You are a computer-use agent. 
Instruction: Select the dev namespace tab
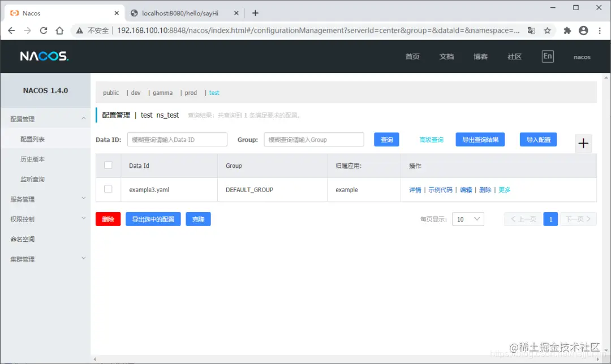(136, 93)
